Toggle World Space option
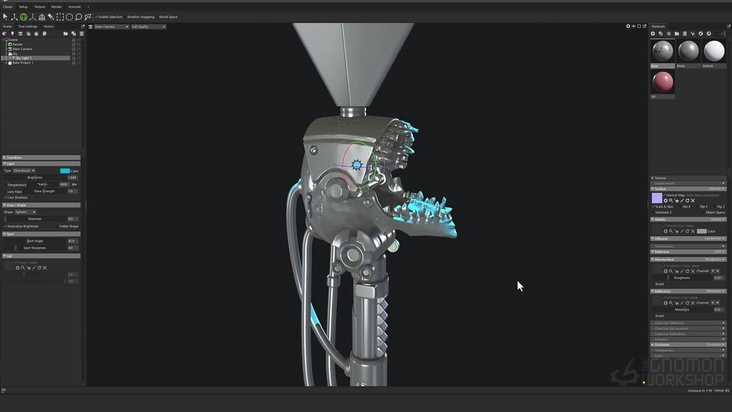This screenshot has width=732, height=412. (168, 17)
